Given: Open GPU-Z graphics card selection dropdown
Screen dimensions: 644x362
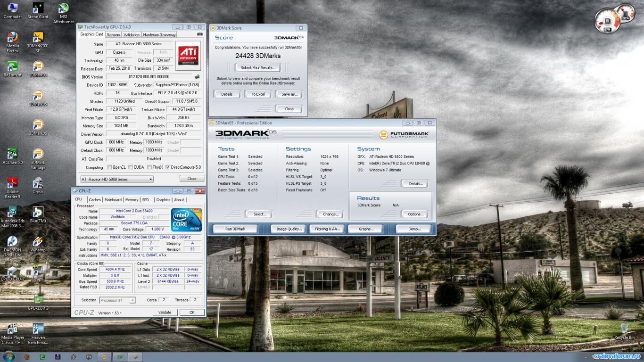Looking at the screenshot, I should [x=116, y=179].
